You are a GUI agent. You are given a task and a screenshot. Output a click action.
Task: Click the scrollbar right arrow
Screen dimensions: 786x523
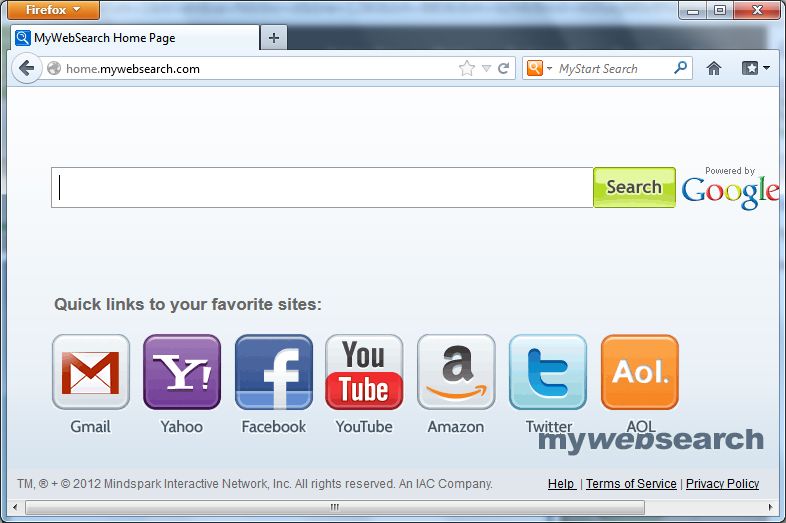pos(770,507)
